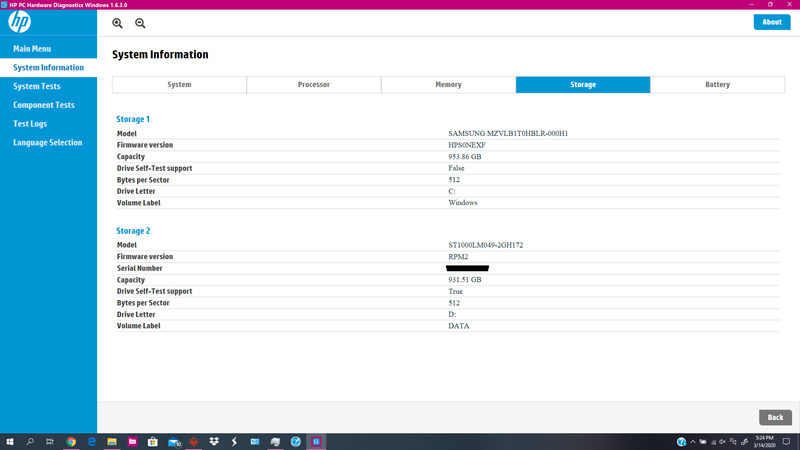This screenshot has height=450, width=800.
Task: Open the printer app on taskbar
Action: (275, 442)
